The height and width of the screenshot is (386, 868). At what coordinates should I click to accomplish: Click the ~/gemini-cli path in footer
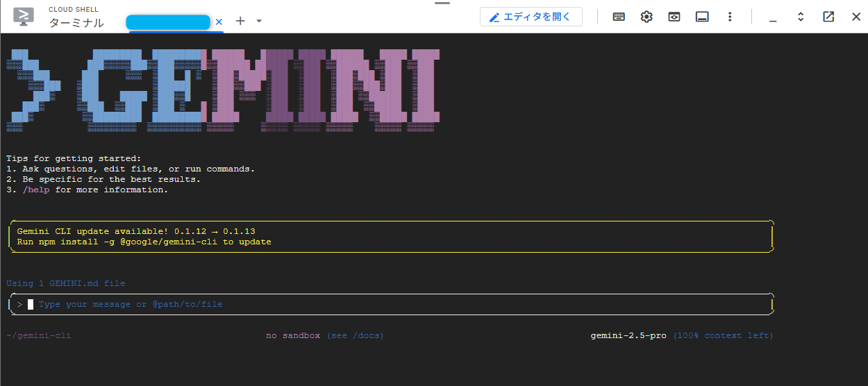pyautogui.click(x=39, y=336)
